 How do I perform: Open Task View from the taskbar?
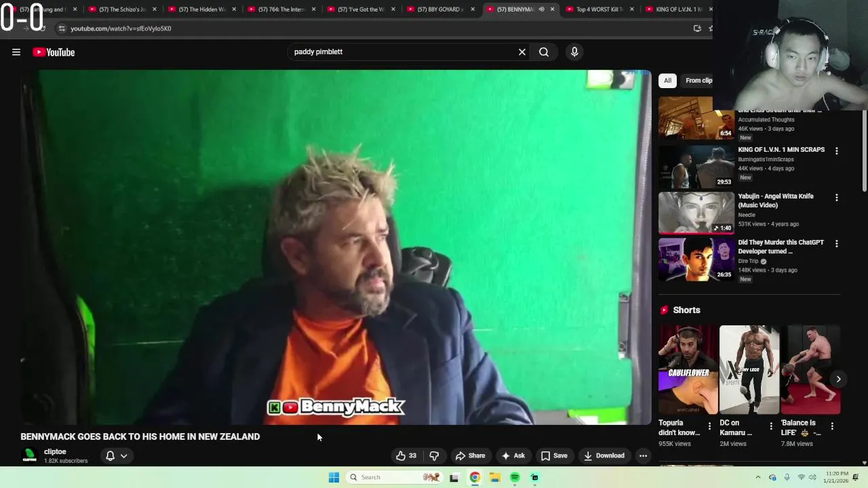(454, 477)
